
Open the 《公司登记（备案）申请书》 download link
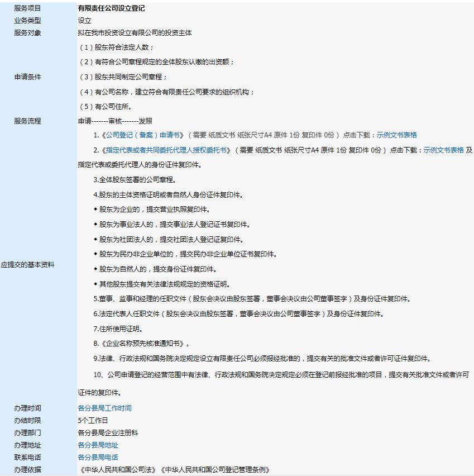pyautogui.click(x=126, y=135)
